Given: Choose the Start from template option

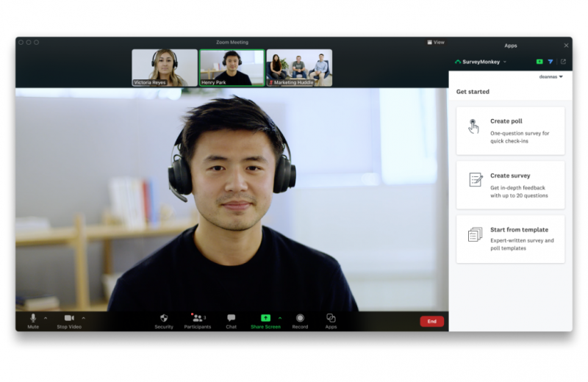Looking at the screenshot, I should click(510, 239).
